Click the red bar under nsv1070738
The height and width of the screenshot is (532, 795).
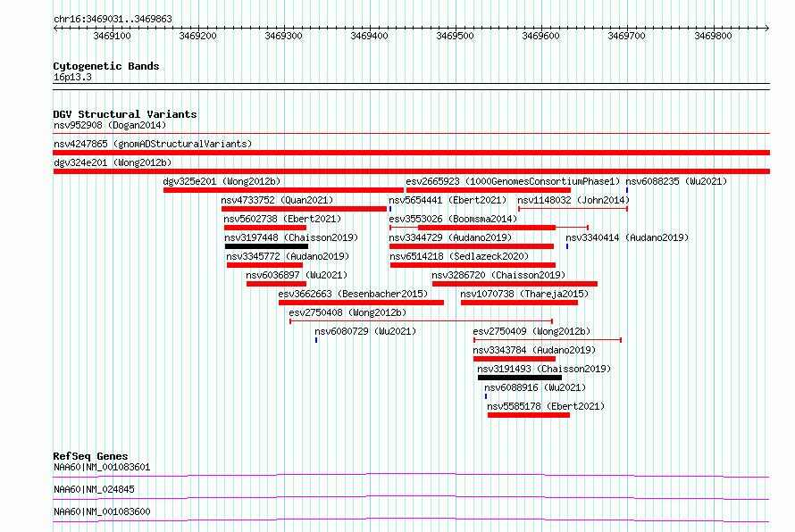(519, 303)
